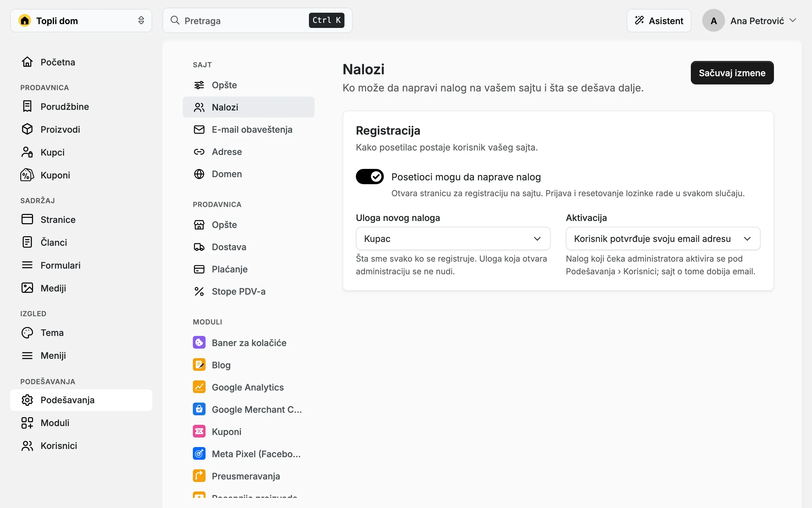The height and width of the screenshot is (508, 812).
Task: Click the Baner za kolačiće cookie icon
Action: point(199,342)
